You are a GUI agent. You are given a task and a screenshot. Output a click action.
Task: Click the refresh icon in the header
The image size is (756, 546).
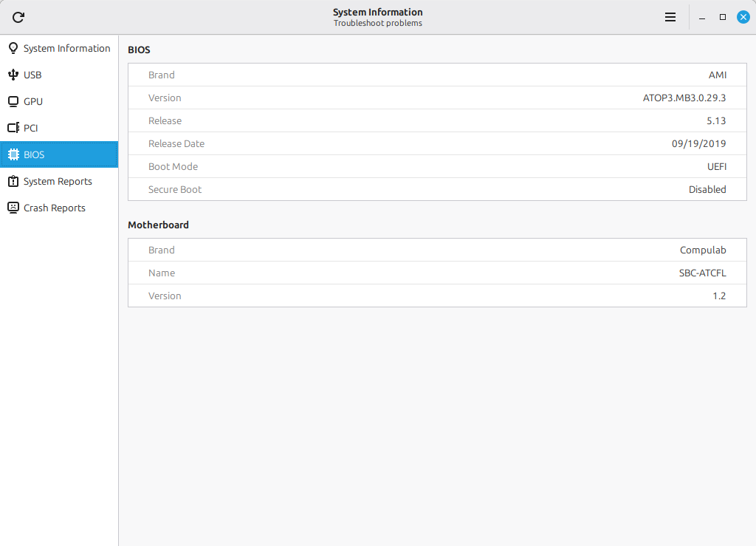click(x=18, y=17)
